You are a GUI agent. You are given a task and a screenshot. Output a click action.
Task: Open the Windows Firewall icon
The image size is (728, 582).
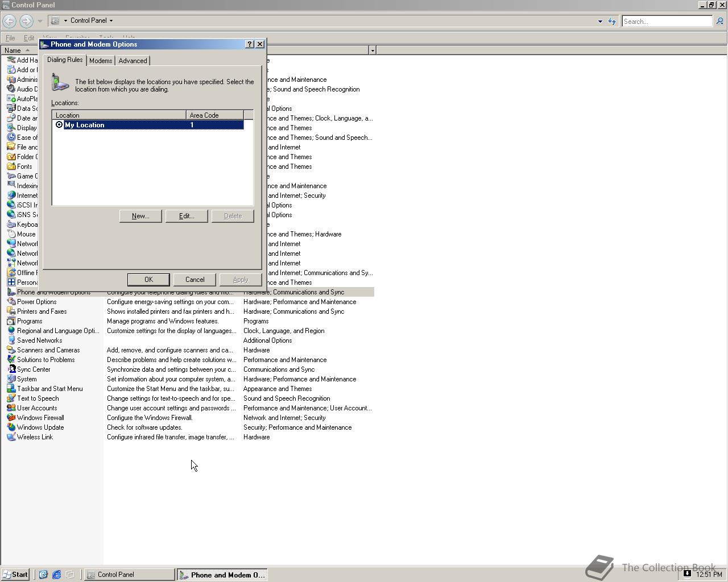(x=11, y=418)
